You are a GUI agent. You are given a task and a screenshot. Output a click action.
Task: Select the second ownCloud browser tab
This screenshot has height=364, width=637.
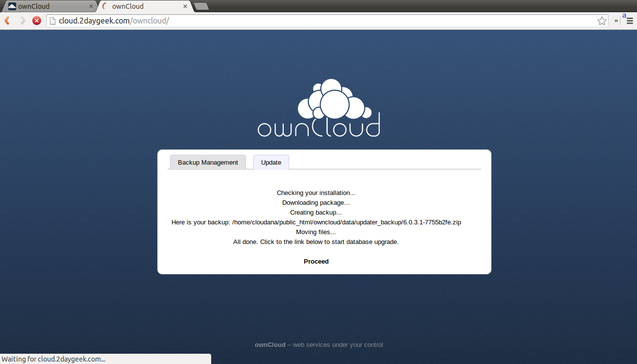[x=144, y=6]
